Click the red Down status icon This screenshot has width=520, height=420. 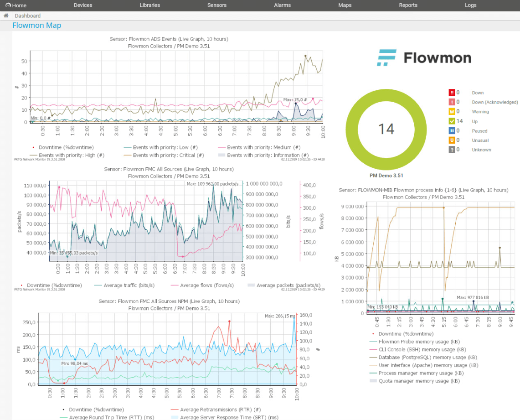(x=452, y=93)
